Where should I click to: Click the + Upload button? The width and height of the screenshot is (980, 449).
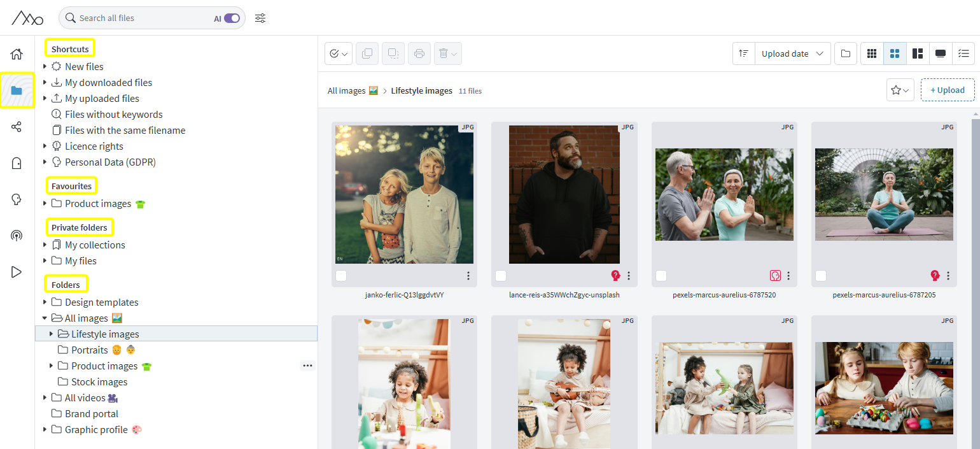point(948,90)
